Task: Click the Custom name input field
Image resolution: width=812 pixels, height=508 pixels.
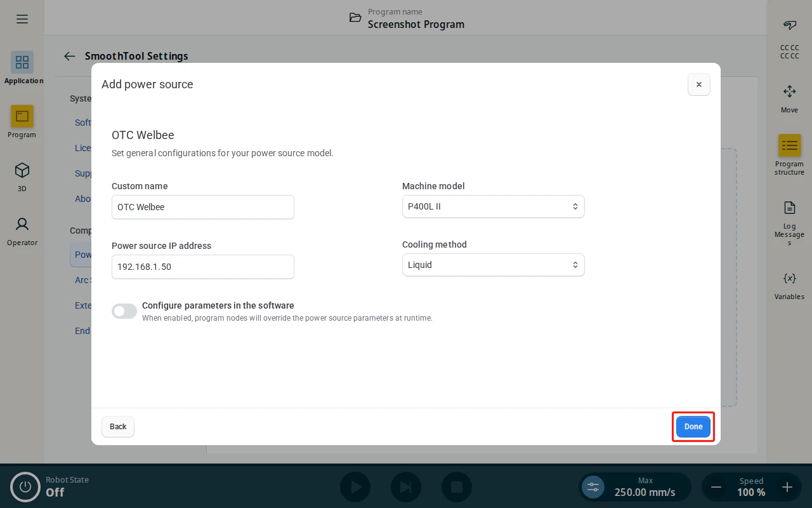Action: point(203,207)
